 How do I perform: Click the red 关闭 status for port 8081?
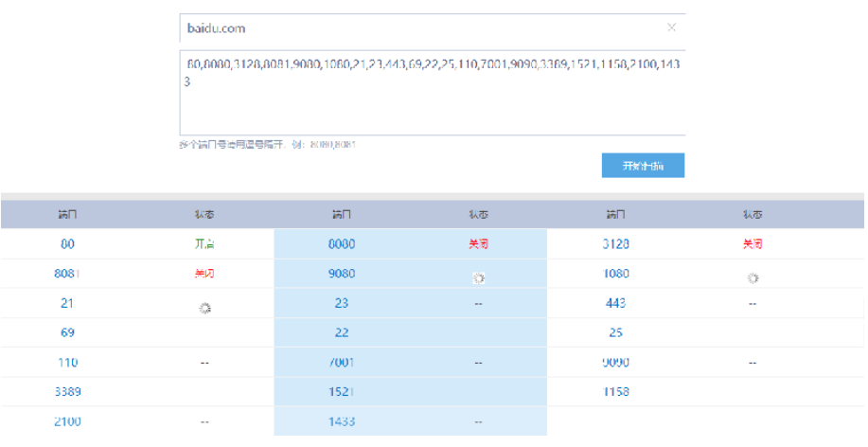[x=204, y=273]
